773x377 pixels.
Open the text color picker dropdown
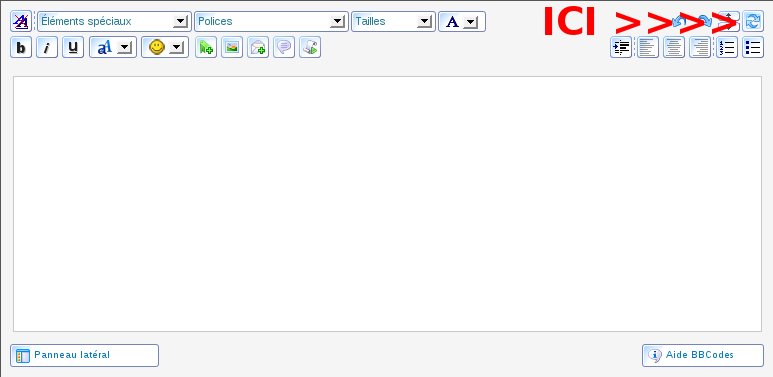tap(462, 22)
